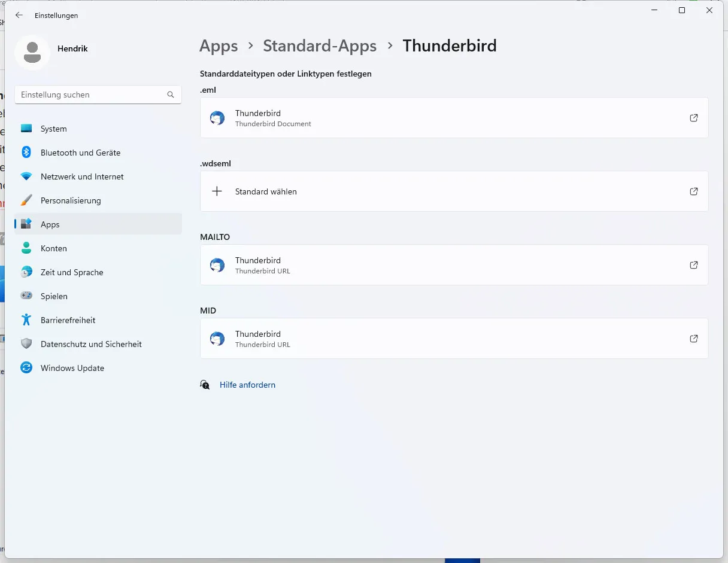Click the Netzwerk und Internet Wi-Fi icon

coord(26,176)
